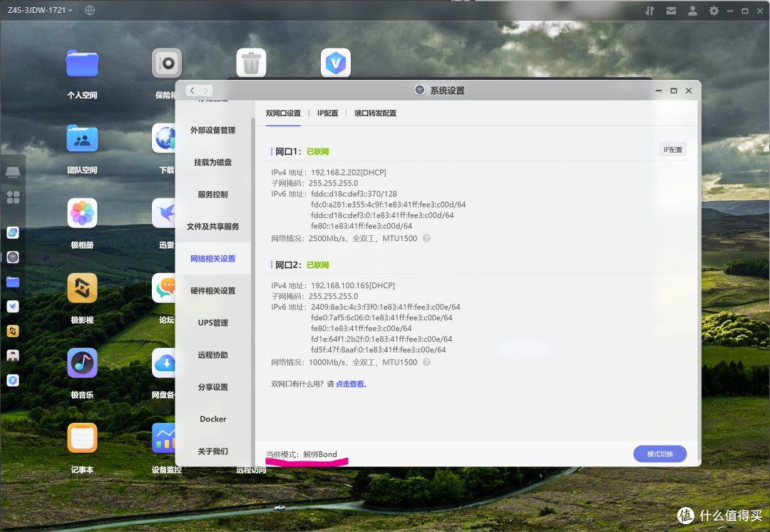Select 分享设置 in settings sidebar
This screenshot has height=532, width=770.
pos(213,387)
